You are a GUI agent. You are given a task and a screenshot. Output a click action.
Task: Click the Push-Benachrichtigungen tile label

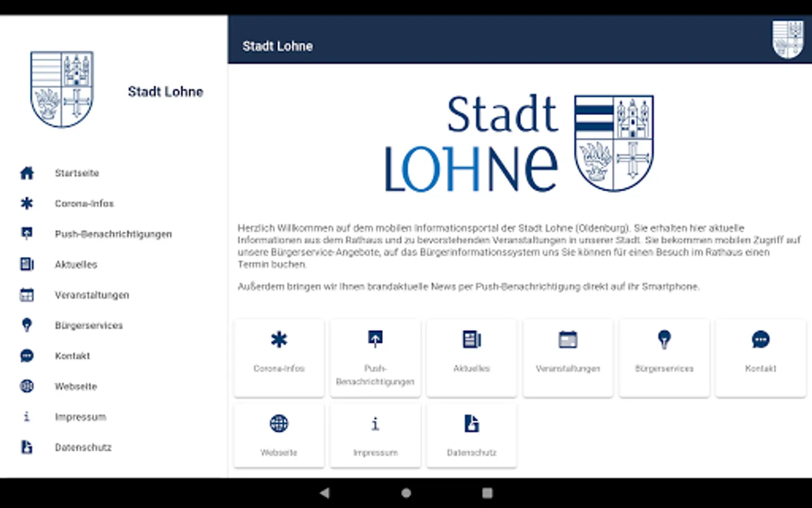[x=376, y=375]
